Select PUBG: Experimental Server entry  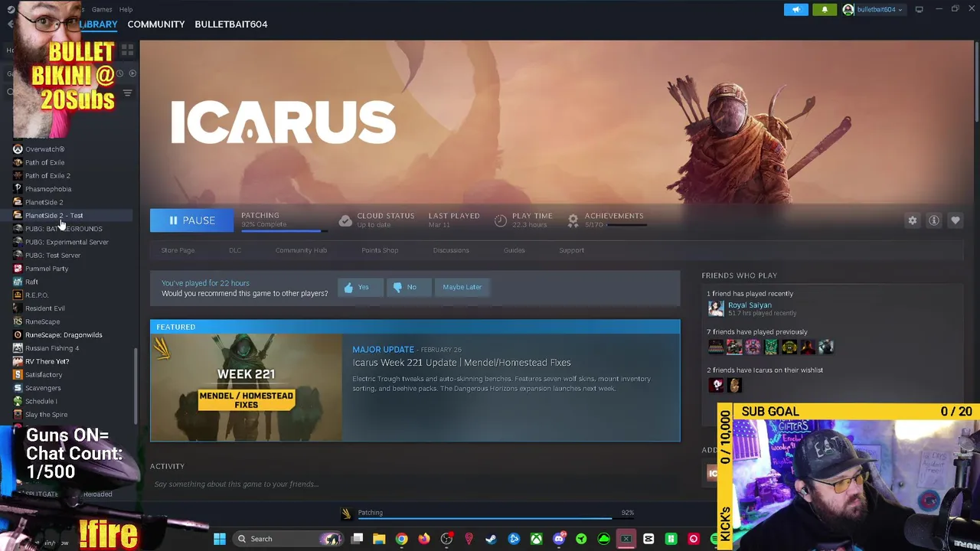pyautogui.click(x=67, y=242)
